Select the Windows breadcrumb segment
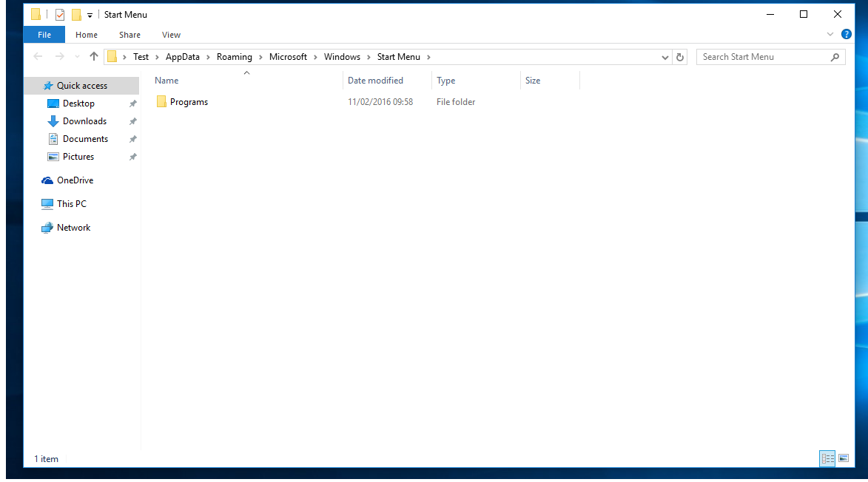Viewport: 868px width, 482px height. coord(342,57)
